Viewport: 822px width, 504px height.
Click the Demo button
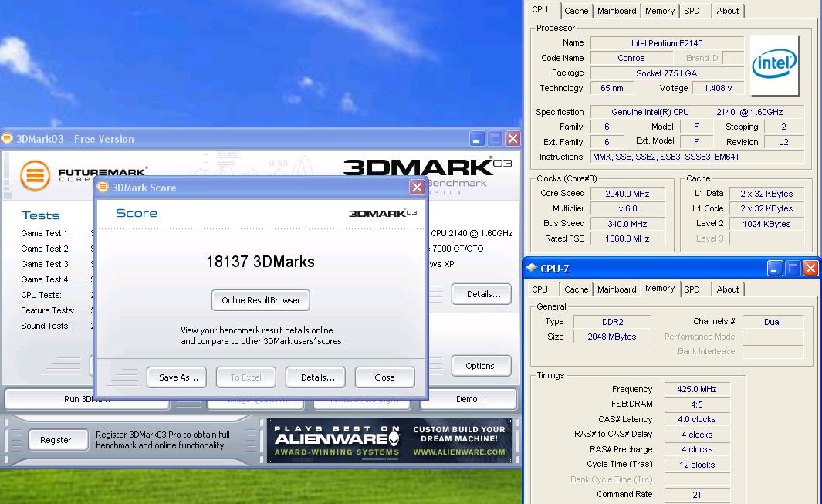pyautogui.click(x=469, y=399)
